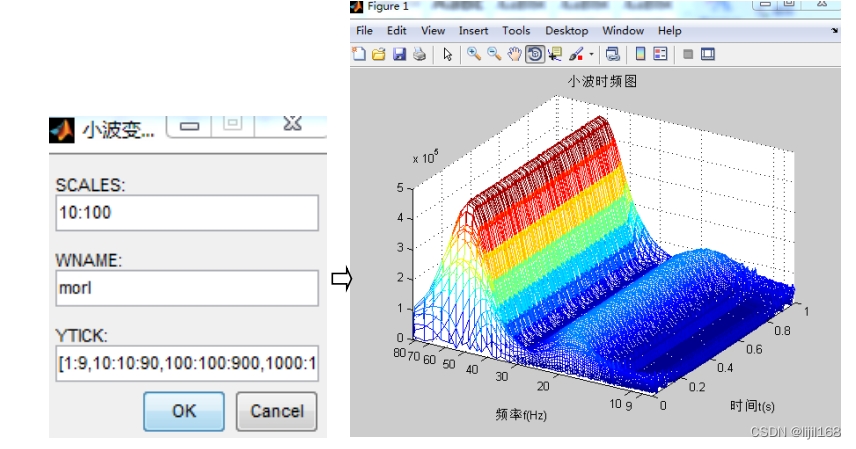Open the brush color dropdown arrow
The image size is (856, 449).
coord(591,54)
